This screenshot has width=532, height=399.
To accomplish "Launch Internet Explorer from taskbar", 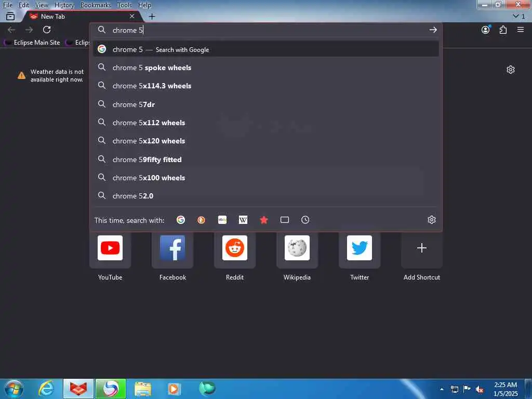I will [46, 389].
